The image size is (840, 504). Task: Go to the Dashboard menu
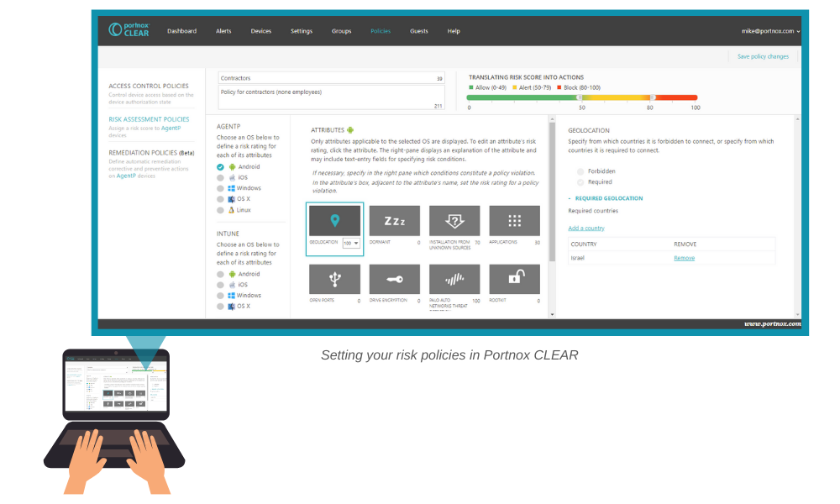(x=181, y=31)
